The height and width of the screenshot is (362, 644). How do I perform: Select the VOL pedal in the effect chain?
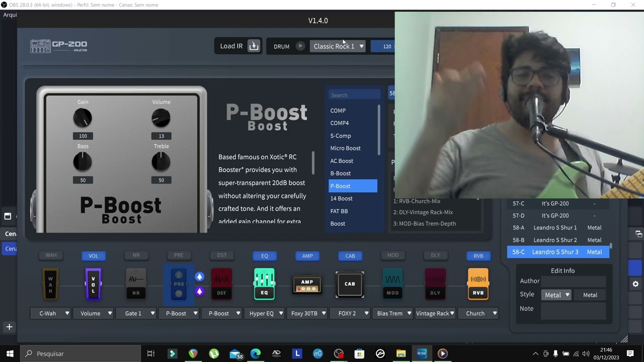tap(93, 284)
